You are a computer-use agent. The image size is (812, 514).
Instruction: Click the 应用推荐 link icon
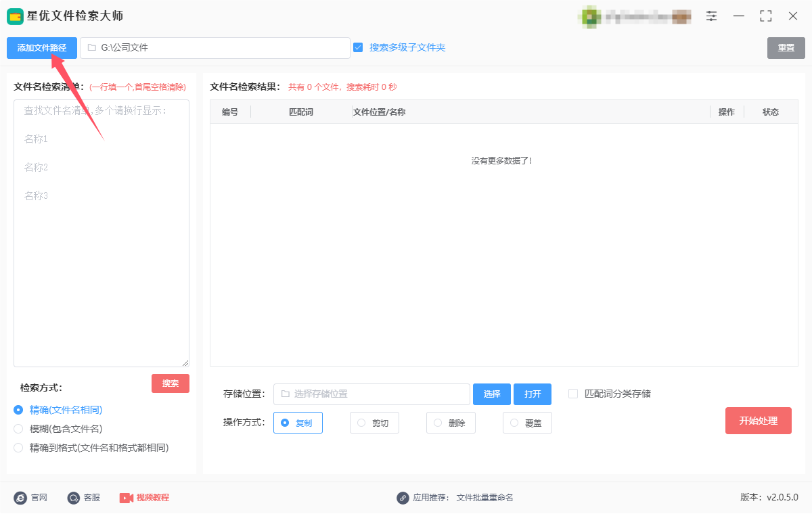[403, 498]
